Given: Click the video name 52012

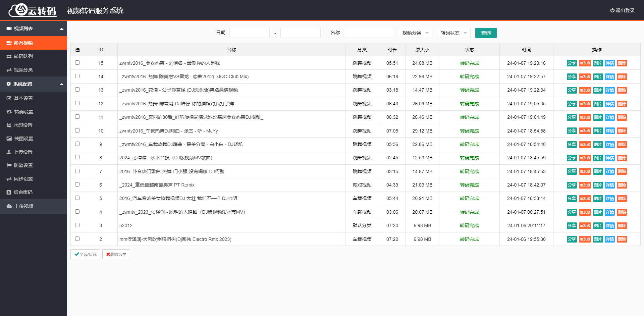Looking at the screenshot, I should [126, 225].
